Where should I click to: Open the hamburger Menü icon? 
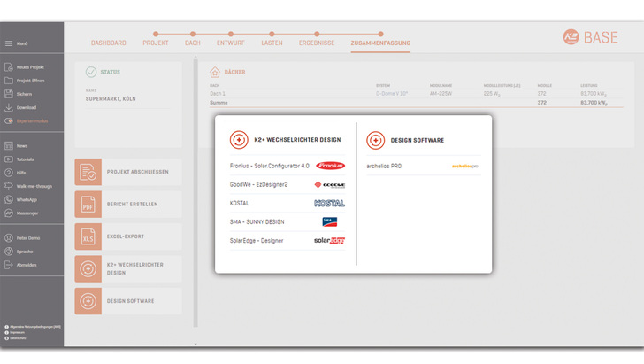tap(9, 43)
